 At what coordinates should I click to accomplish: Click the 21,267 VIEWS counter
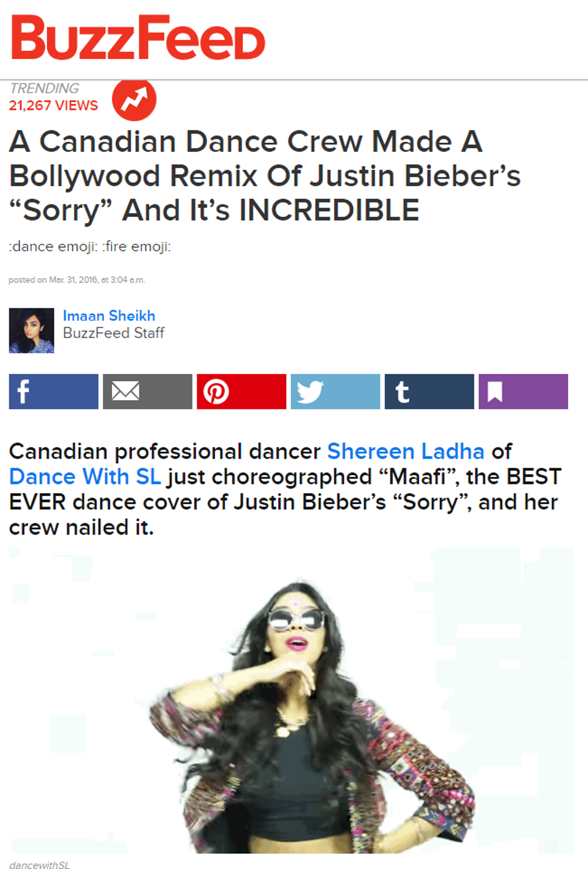(x=53, y=106)
